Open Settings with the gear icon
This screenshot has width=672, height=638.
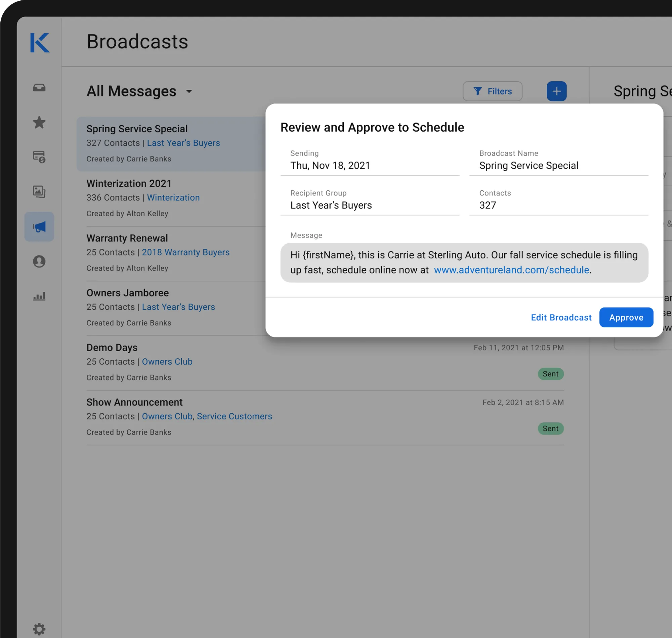39,629
